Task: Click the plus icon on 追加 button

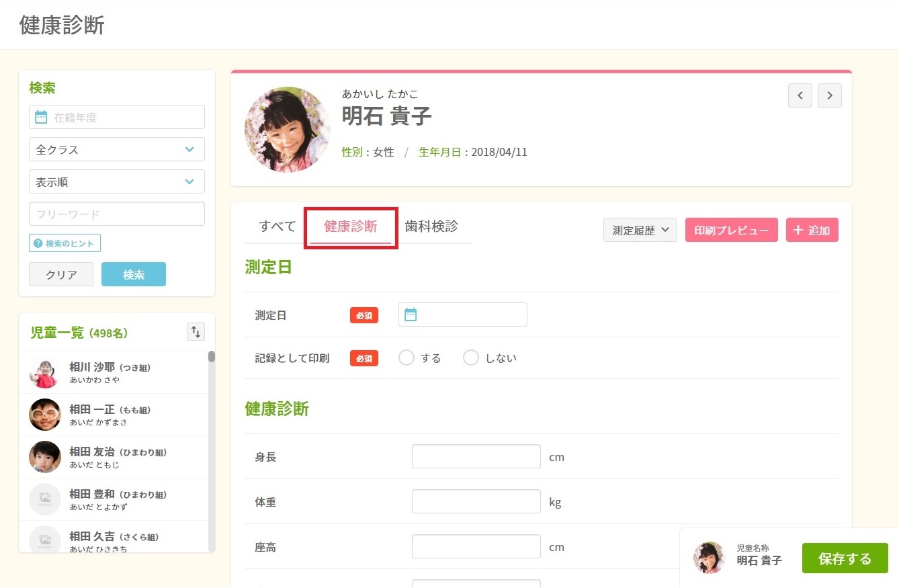Action: (x=798, y=230)
